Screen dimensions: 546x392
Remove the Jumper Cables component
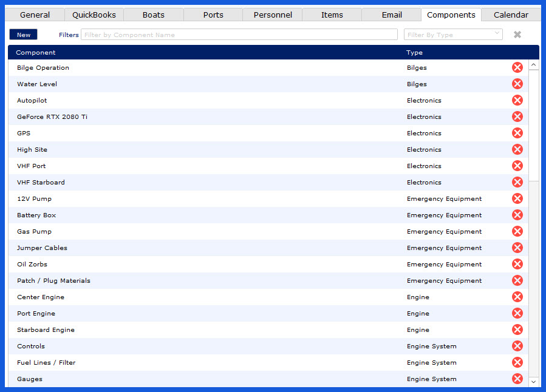tap(517, 248)
